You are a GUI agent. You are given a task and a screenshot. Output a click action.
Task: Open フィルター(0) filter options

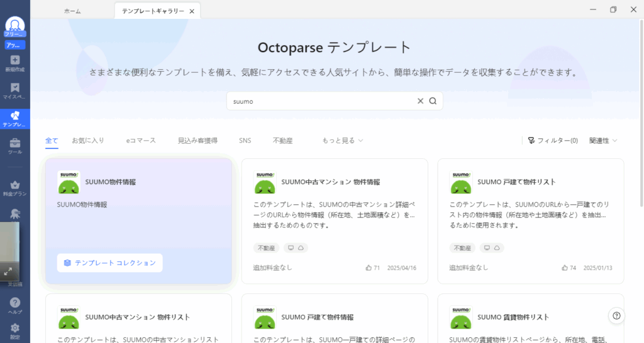[553, 141]
